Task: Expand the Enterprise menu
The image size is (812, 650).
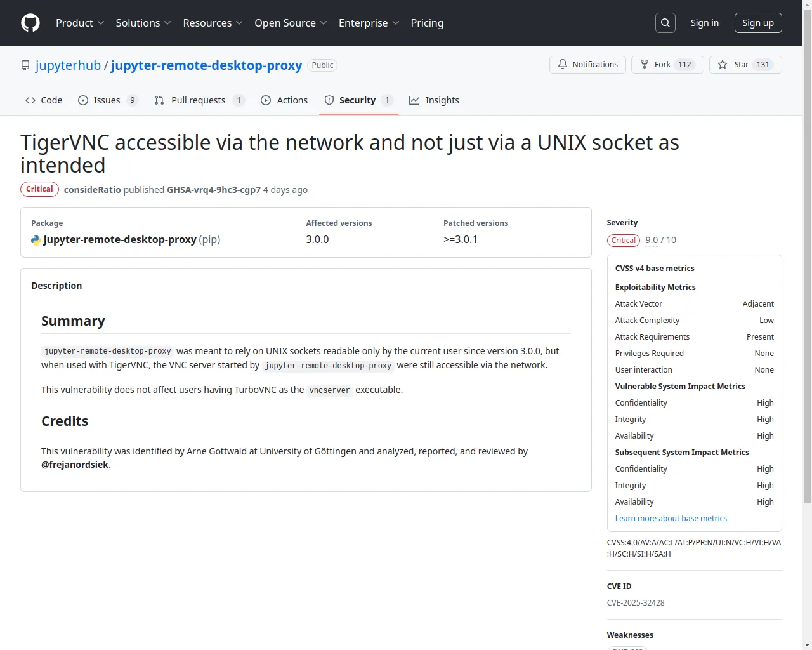Action: 369,23
